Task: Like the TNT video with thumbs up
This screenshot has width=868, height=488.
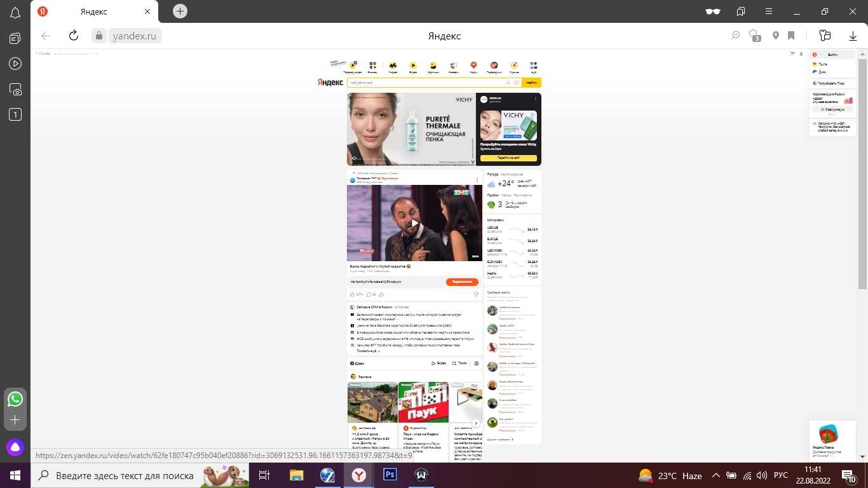Action: click(353, 294)
